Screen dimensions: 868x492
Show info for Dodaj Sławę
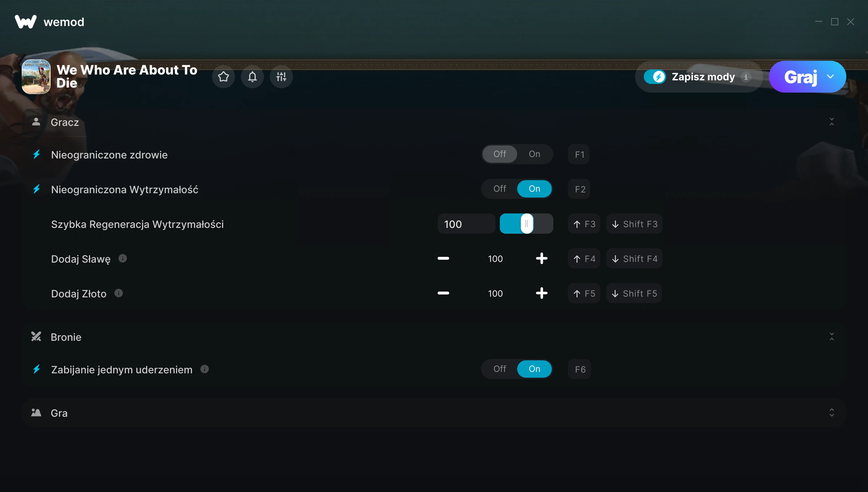123,258
